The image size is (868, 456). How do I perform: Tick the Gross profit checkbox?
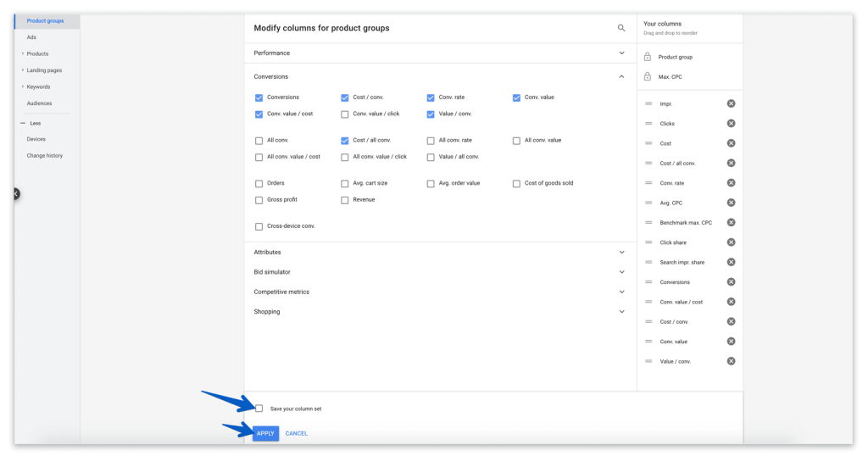(x=259, y=200)
